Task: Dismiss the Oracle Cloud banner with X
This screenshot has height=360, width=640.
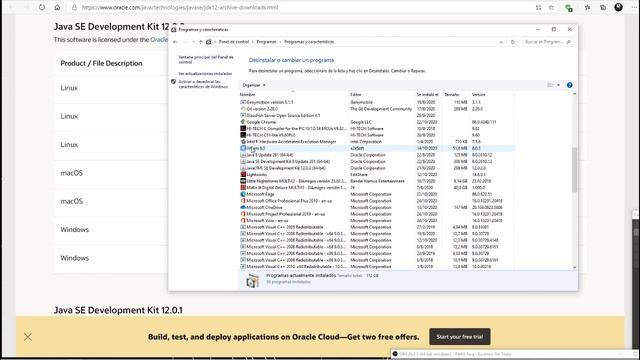Action: (28, 337)
